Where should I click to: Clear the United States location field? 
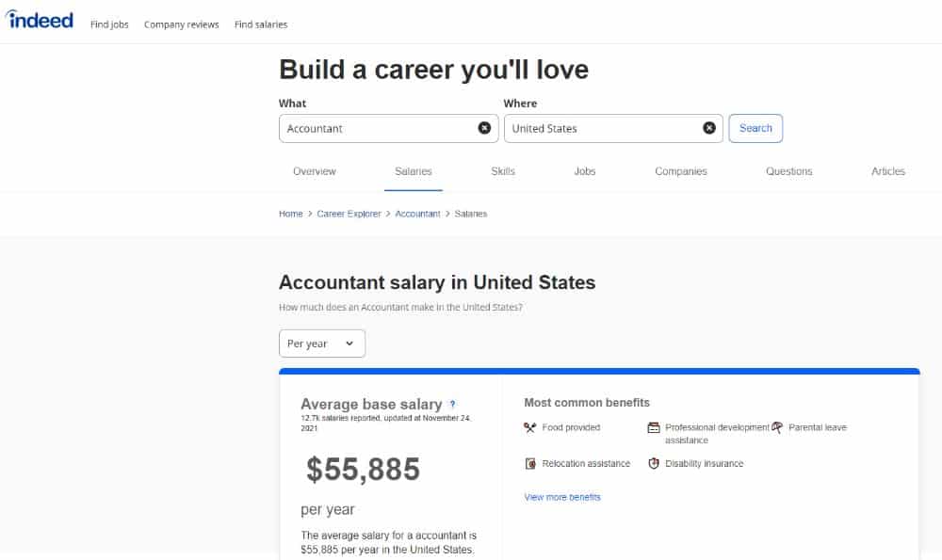(709, 128)
